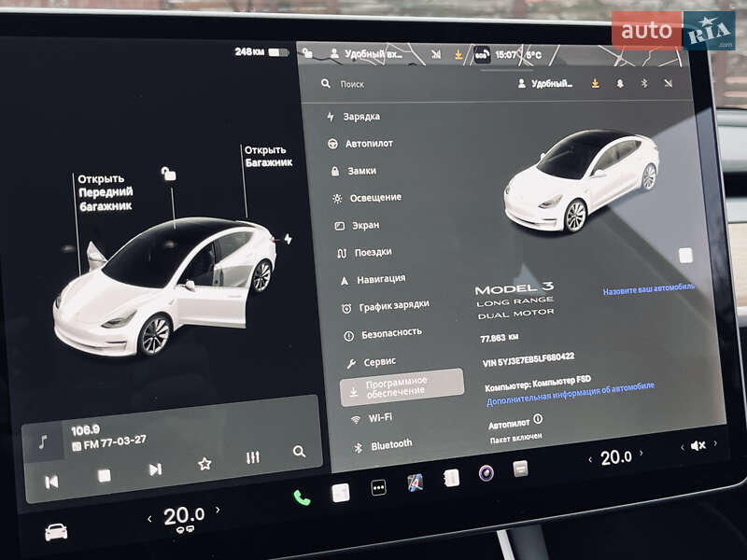
Task: Tap the orange download icon in settings header
Action: click(x=595, y=83)
